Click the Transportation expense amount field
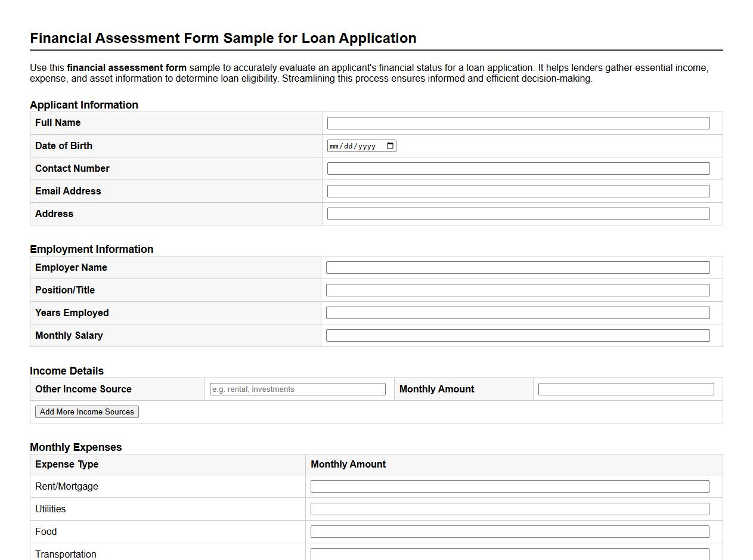 [509, 553]
